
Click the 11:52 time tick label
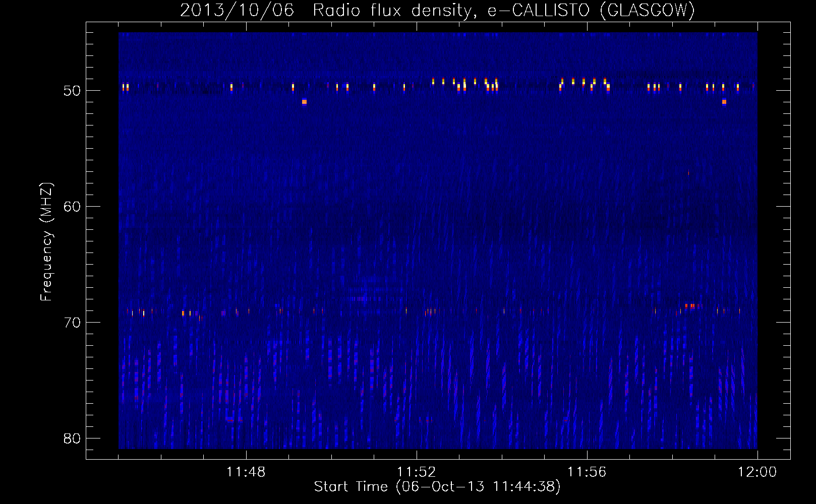coord(416,472)
